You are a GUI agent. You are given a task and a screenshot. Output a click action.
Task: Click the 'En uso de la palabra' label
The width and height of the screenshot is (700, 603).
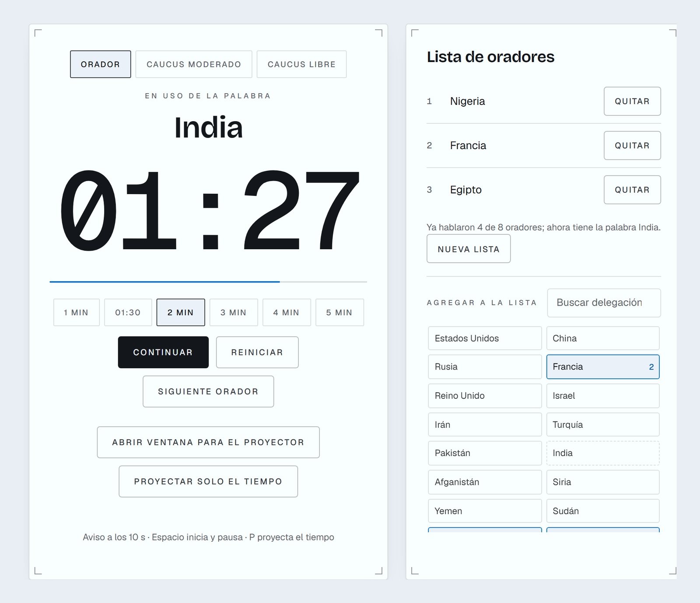pyautogui.click(x=208, y=96)
